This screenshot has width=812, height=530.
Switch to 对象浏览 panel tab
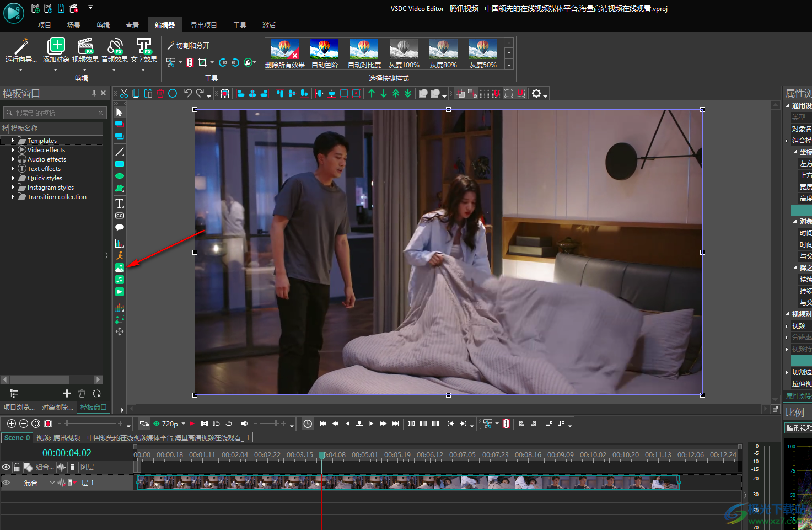pos(57,408)
